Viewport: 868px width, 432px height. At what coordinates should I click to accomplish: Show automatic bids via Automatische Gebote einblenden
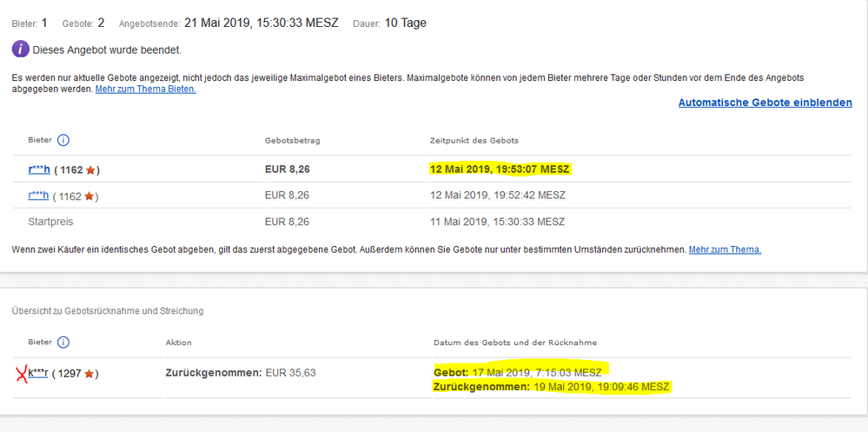765,103
